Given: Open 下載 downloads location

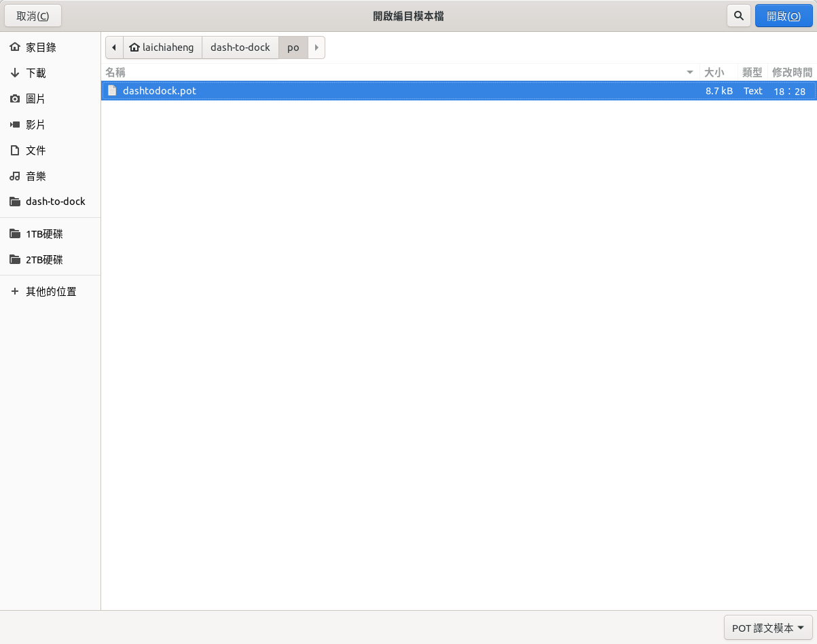Looking at the screenshot, I should (50, 73).
